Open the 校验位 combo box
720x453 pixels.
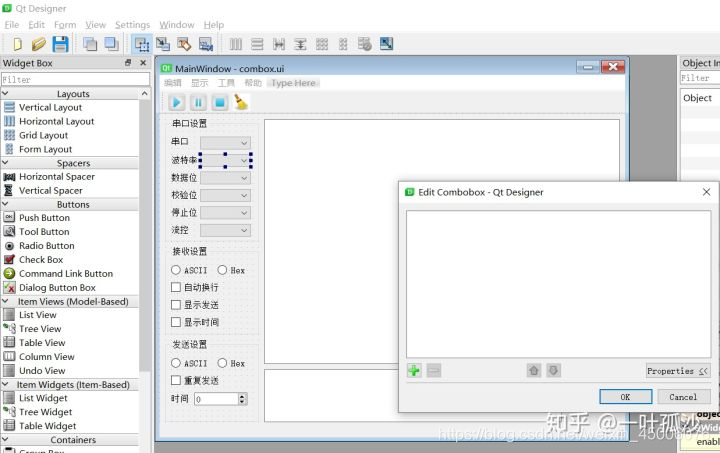click(x=225, y=196)
